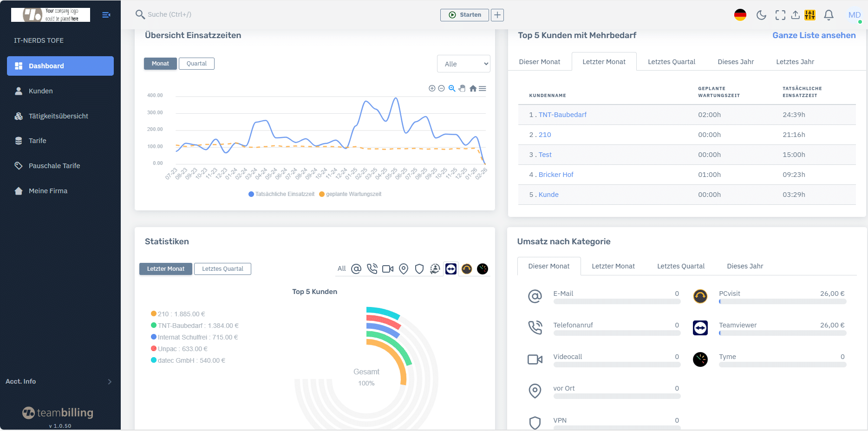Screen dimensions: 868x431
Task: Toggle dark mode with moon icon
Action: [x=761, y=15]
